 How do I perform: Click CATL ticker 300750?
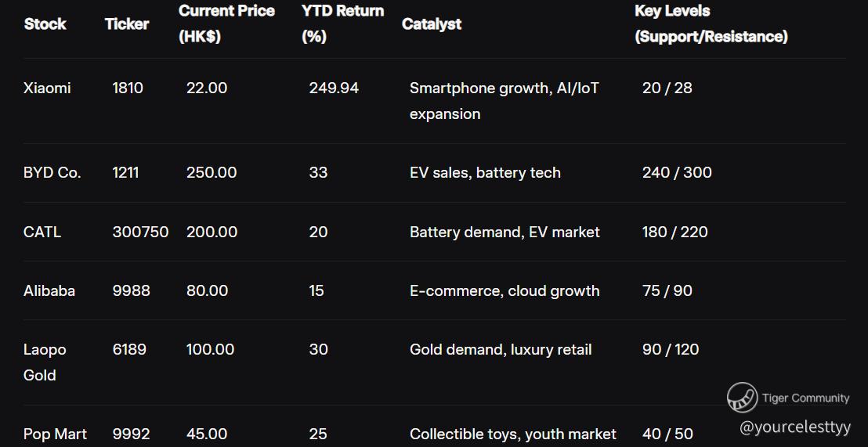pos(140,232)
